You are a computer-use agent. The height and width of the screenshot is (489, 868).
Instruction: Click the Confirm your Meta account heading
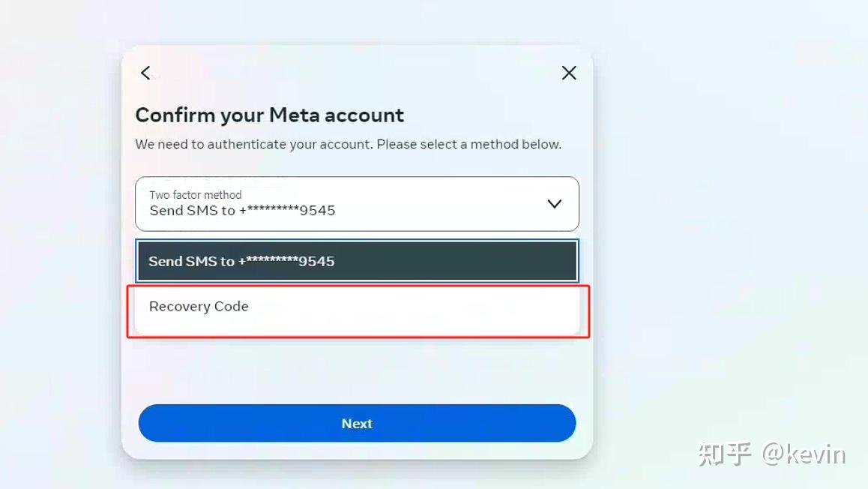pyautogui.click(x=270, y=115)
